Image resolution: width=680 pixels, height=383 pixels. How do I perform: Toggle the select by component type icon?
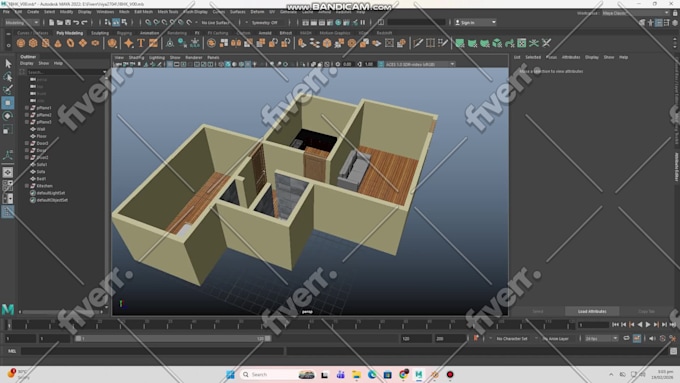tap(124, 22)
